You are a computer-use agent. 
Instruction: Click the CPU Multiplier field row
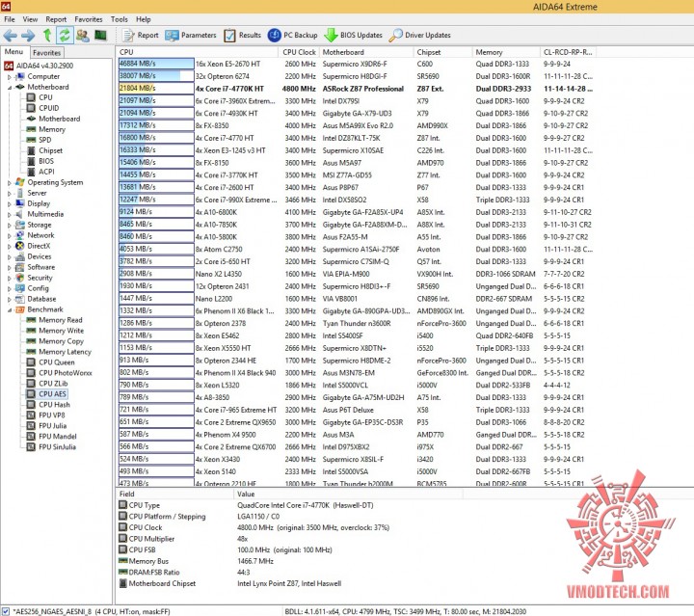point(290,539)
